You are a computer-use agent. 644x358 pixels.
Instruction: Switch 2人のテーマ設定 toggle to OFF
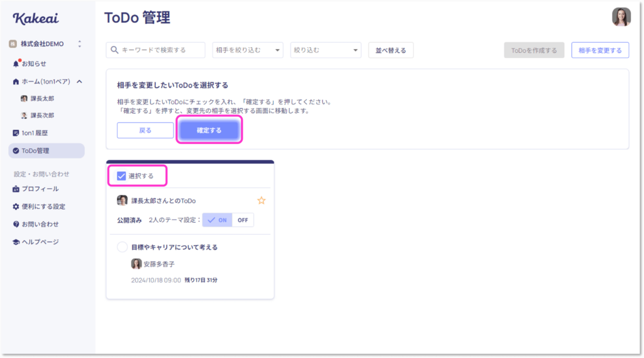click(x=243, y=220)
